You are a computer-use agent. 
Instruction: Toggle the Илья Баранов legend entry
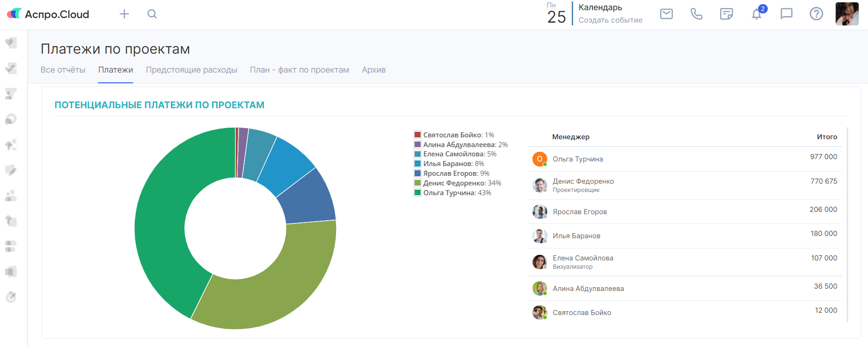[453, 164]
